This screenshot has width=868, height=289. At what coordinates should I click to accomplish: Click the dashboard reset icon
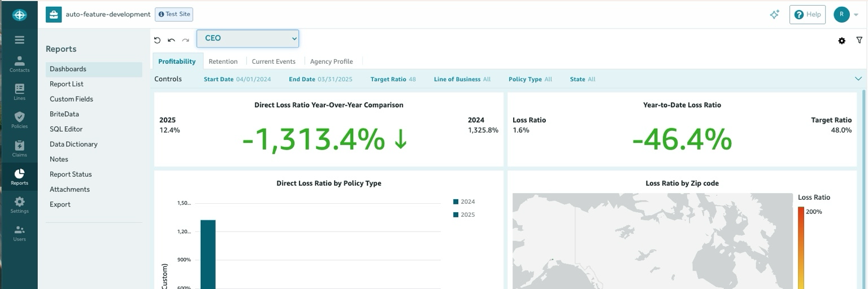(x=157, y=40)
